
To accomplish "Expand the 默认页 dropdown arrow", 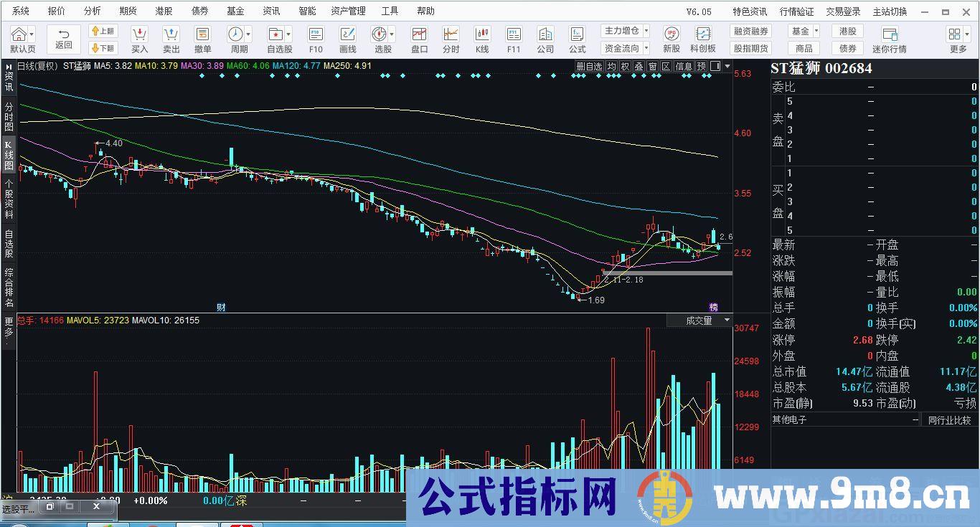I will [33, 34].
